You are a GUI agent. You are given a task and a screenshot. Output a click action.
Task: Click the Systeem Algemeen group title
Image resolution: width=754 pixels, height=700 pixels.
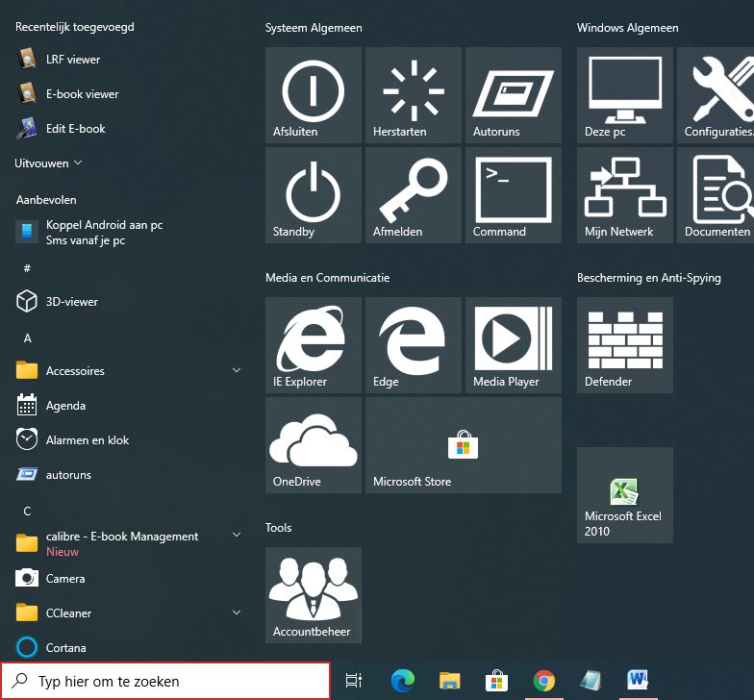[314, 28]
